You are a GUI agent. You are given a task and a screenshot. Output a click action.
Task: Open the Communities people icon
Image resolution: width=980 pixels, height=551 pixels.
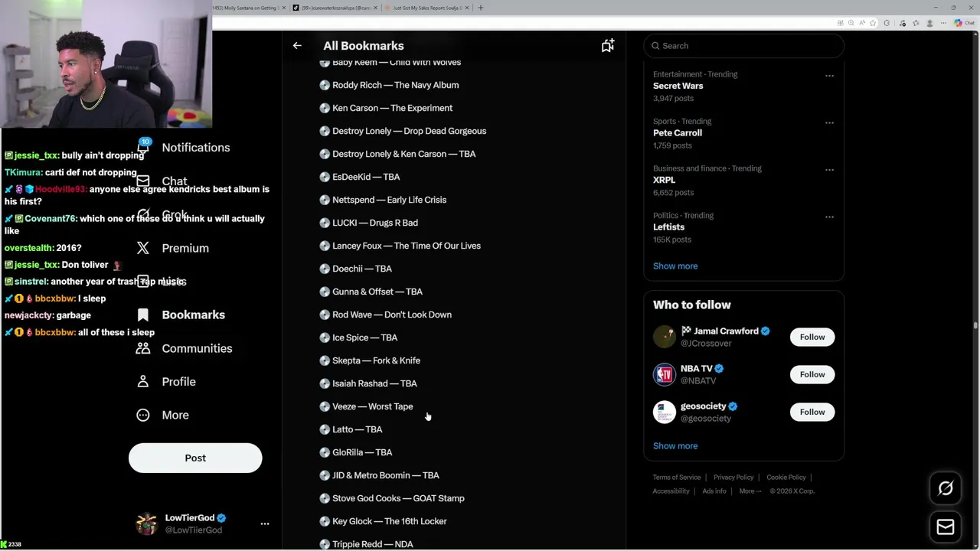(143, 348)
